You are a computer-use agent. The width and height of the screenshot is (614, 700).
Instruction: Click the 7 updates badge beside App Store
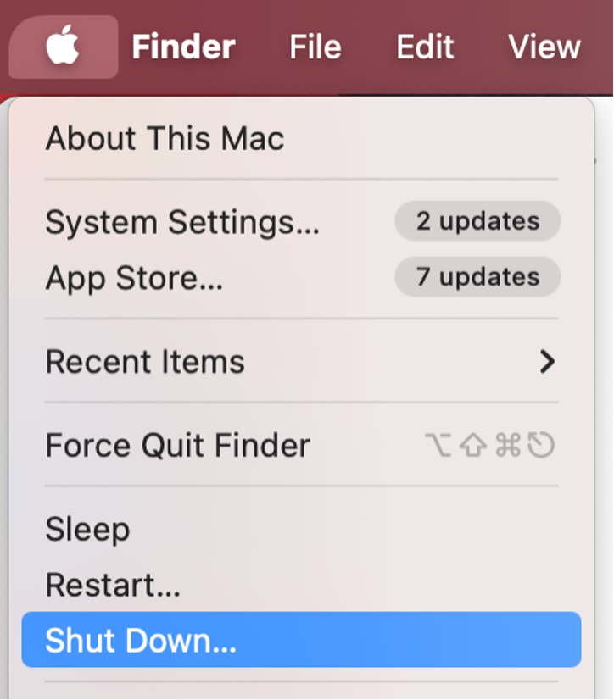(x=477, y=276)
